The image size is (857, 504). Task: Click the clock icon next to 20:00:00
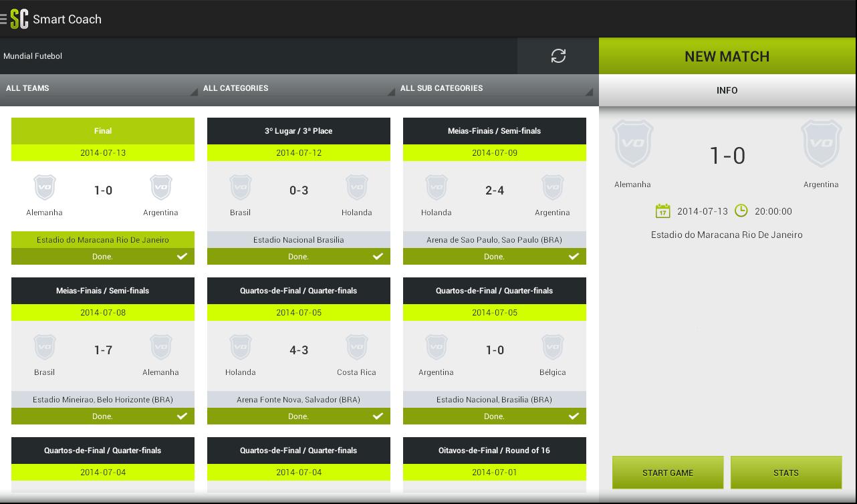pyautogui.click(x=741, y=210)
